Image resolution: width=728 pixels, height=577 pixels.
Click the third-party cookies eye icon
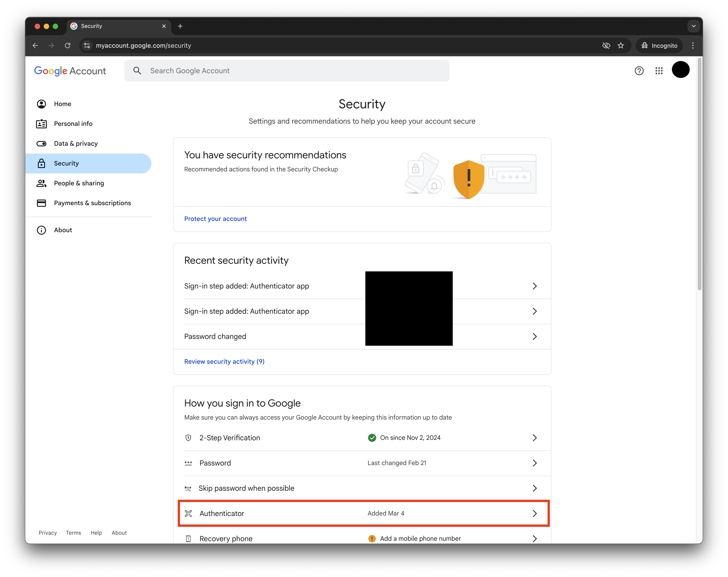[606, 45]
